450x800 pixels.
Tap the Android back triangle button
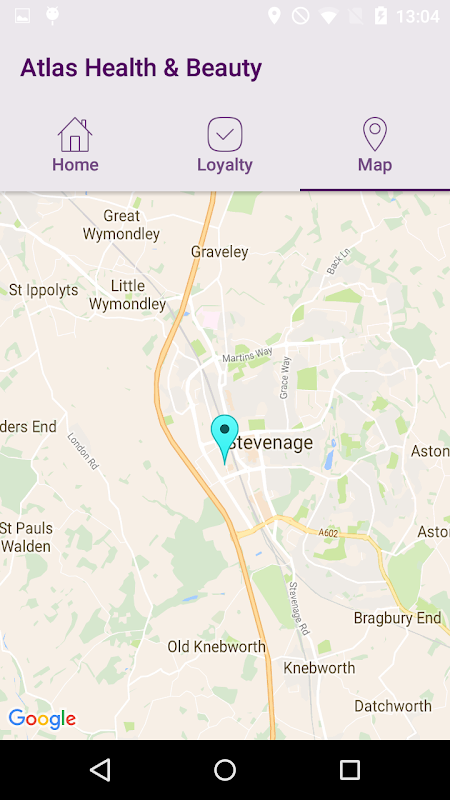pyautogui.click(x=100, y=769)
